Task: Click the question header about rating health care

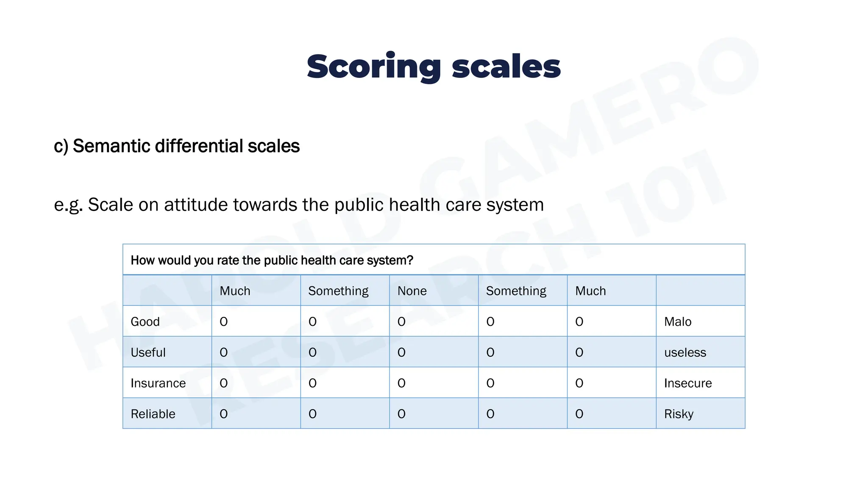Action: click(272, 260)
